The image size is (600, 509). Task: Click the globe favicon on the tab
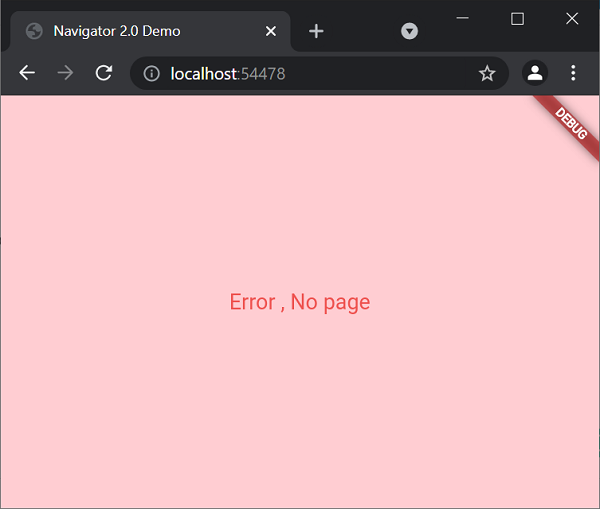point(34,31)
